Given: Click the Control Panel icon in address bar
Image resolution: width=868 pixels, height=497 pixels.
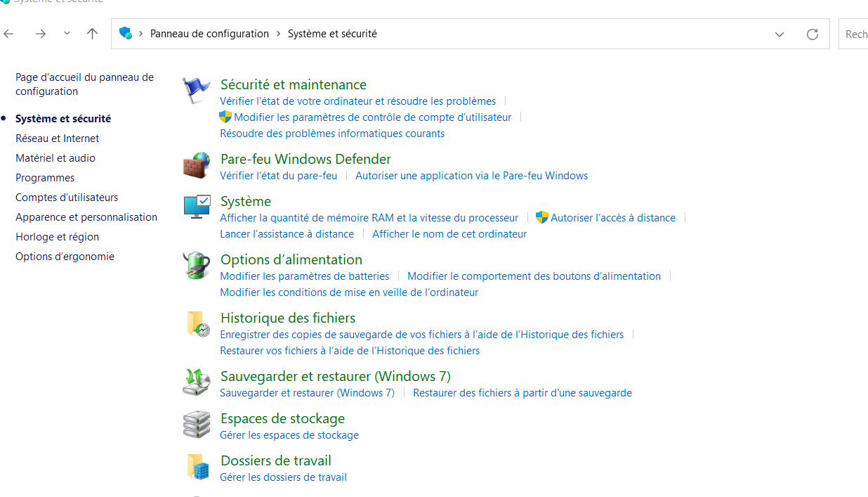Looking at the screenshot, I should 126,33.
